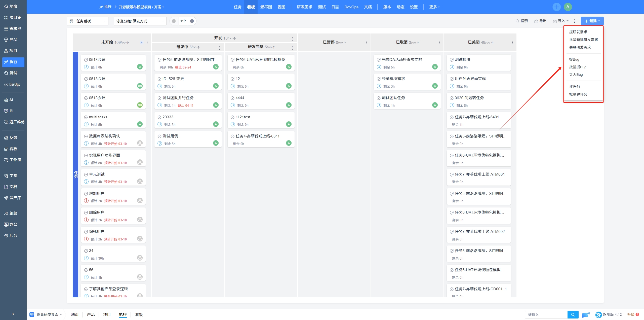Switch to the 燃尽图 tab
The height and width of the screenshot is (320, 644).
266,7
